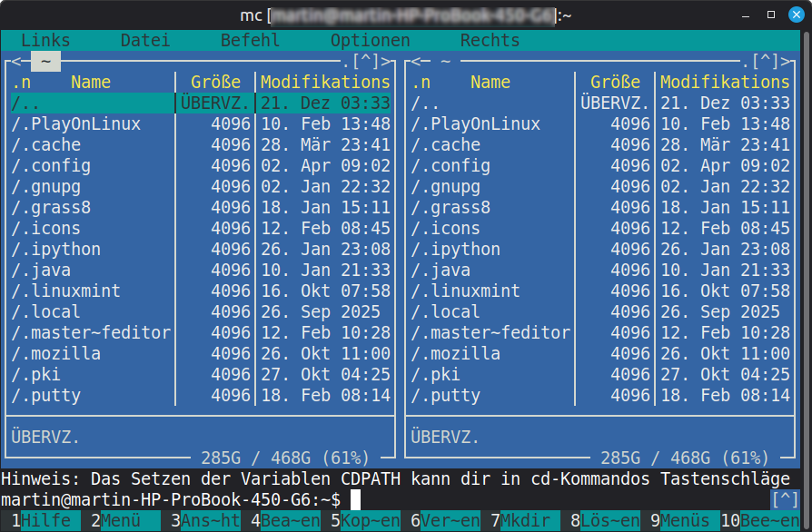
Task: Click the command prompt input line
Action: click(545, 500)
